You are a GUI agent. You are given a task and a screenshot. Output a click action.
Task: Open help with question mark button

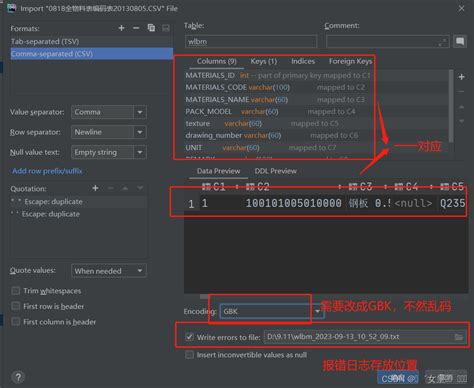point(18,377)
